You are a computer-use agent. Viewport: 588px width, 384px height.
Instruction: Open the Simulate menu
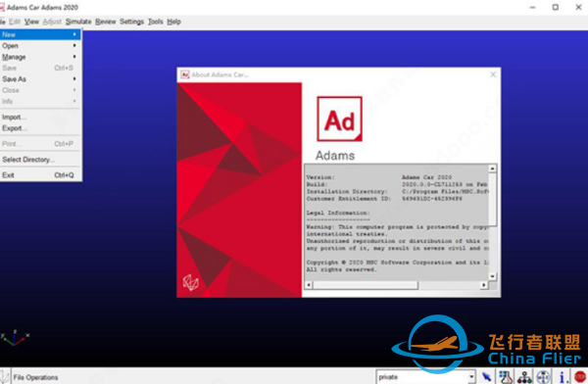coord(78,22)
